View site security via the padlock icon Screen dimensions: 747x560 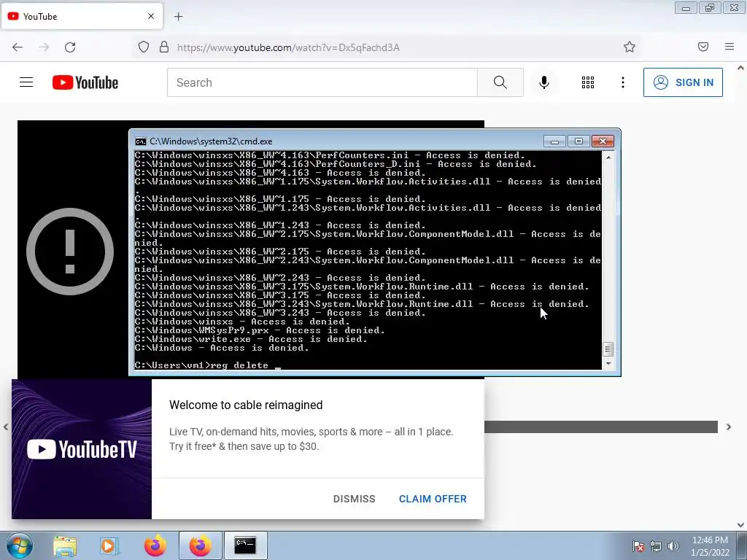164,47
